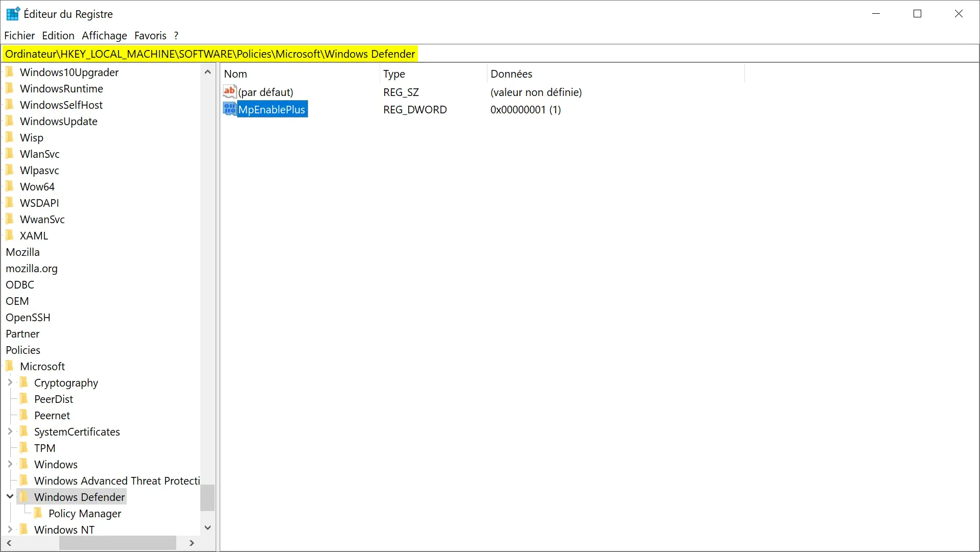Select the WindowsSelfHost key
Image resolution: width=980 pixels, height=552 pixels.
tap(61, 105)
